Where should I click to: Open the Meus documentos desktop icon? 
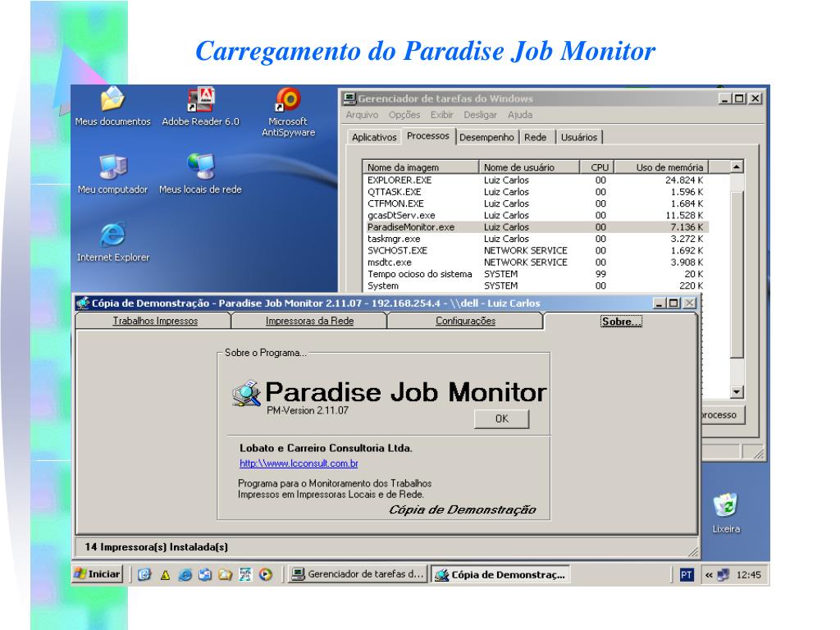[112, 106]
